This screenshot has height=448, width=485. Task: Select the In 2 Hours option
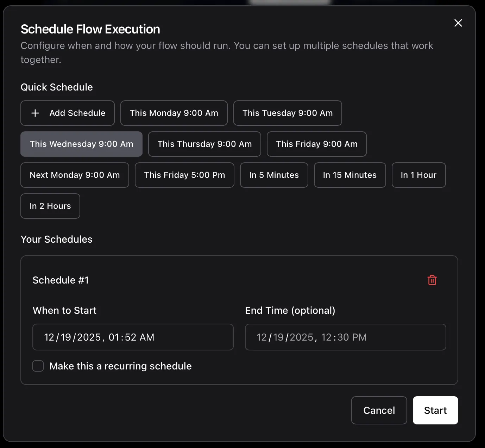pos(50,206)
